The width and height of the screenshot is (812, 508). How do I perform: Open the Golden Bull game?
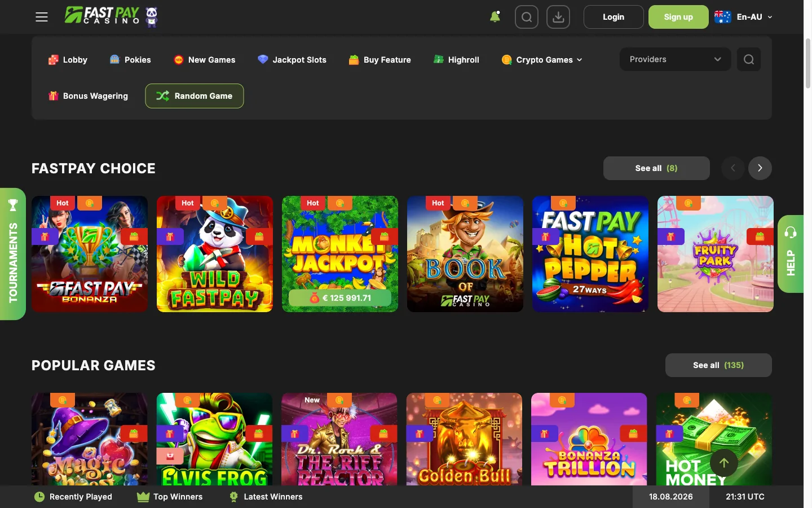[465, 439]
